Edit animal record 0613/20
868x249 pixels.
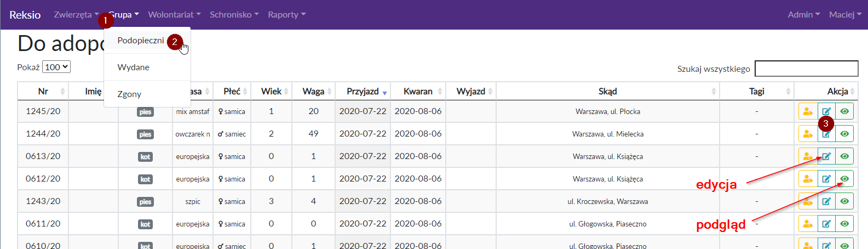point(826,156)
